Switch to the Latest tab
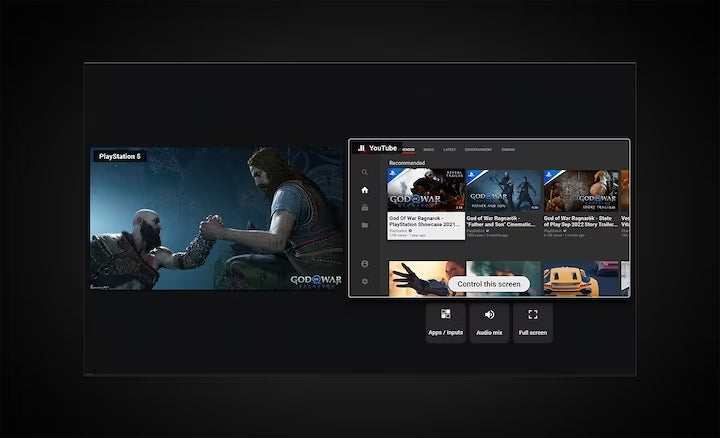The width and height of the screenshot is (720, 438). click(x=450, y=149)
